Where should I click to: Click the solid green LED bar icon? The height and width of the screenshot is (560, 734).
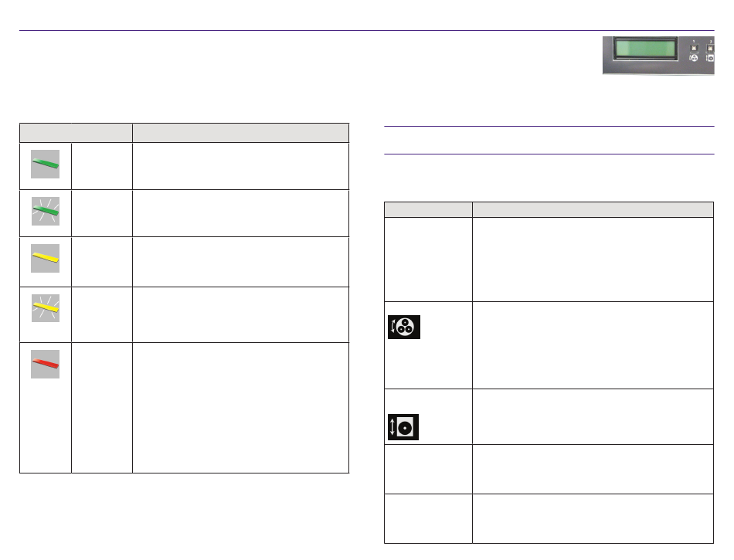click(x=45, y=164)
